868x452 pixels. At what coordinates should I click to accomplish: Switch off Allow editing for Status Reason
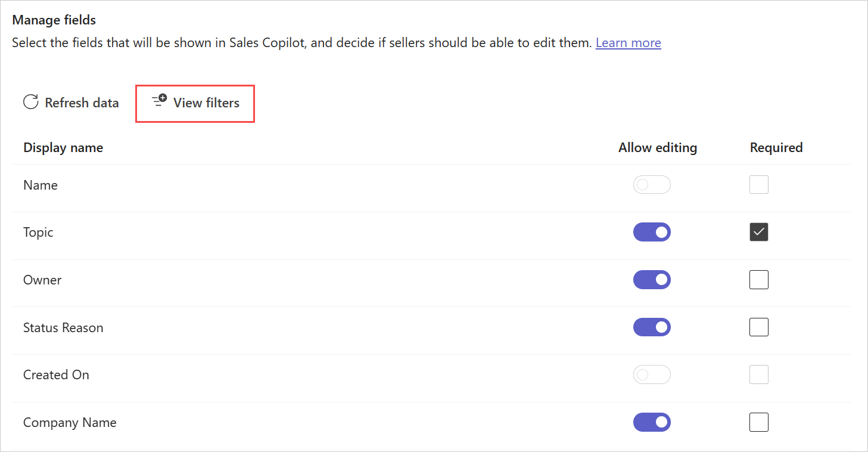click(x=652, y=327)
